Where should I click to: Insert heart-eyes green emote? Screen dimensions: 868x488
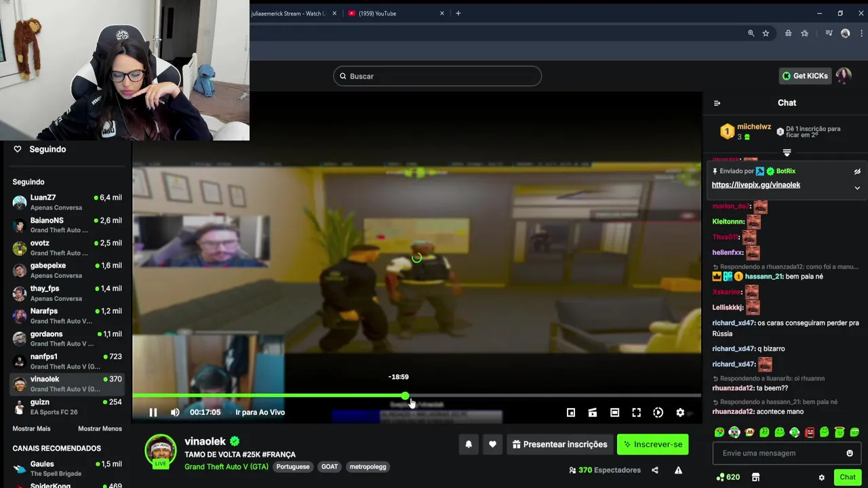(719, 432)
